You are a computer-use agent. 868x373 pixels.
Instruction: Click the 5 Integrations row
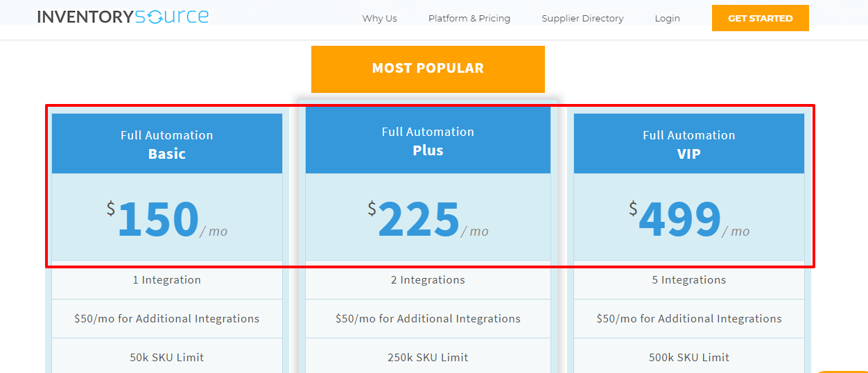pos(689,280)
